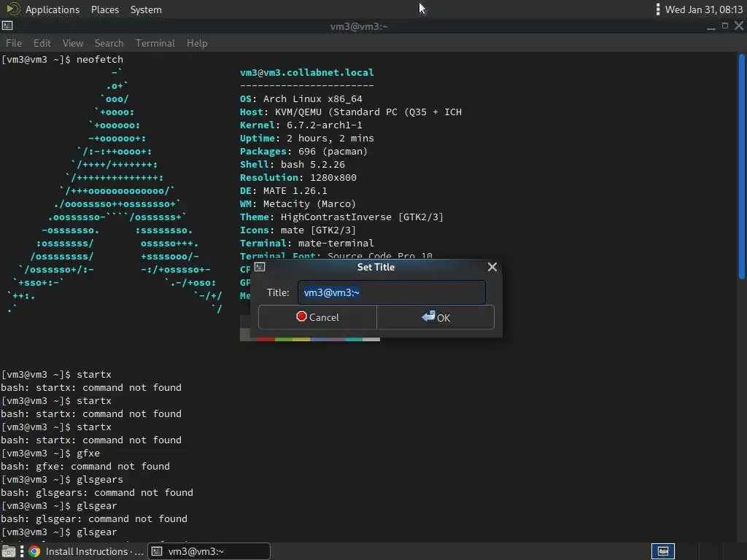747x560 pixels.
Task: Click the show desktop icon on bottom panel
Action: coord(9,551)
